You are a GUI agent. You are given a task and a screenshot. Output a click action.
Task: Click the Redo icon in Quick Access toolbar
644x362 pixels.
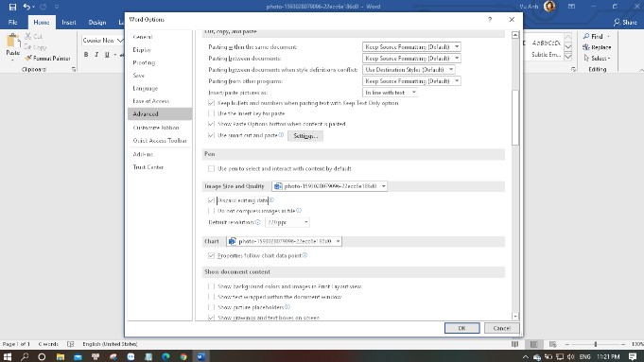[x=44, y=7]
